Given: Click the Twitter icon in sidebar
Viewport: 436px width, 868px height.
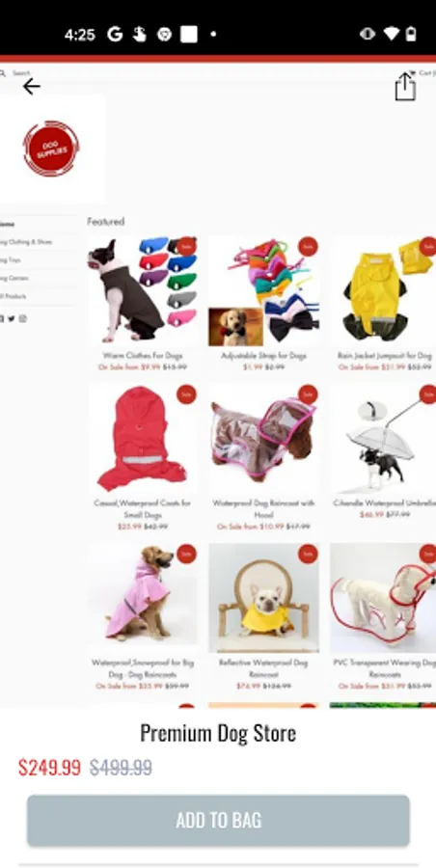Looking at the screenshot, I should pyautogui.click(x=12, y=318).
